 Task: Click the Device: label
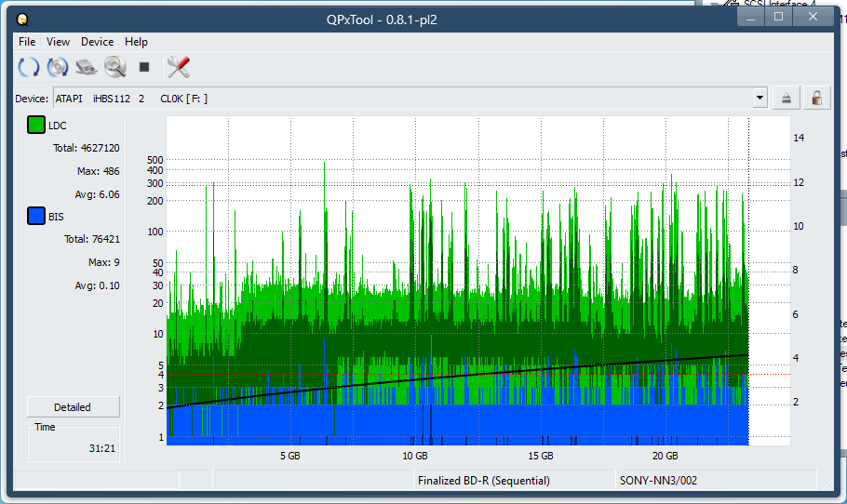point(32,99)
